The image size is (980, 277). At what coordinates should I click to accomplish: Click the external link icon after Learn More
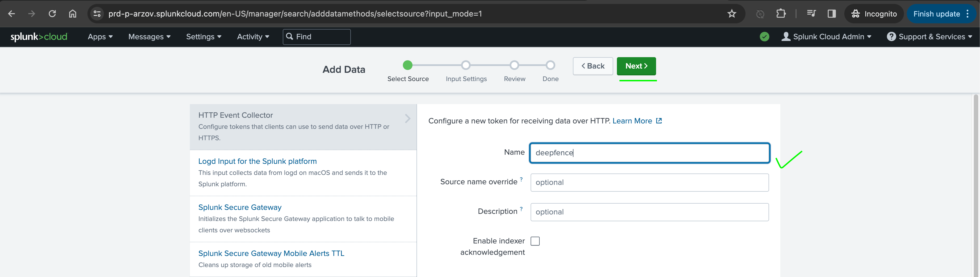[x=659, y=121]
